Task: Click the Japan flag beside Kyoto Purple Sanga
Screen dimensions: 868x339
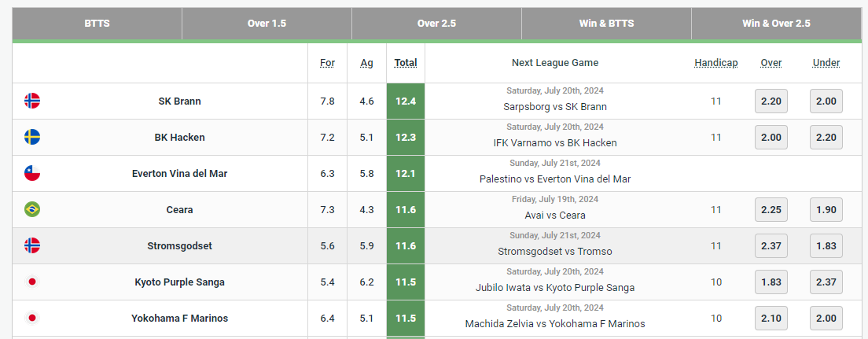Action: point(32,282)
